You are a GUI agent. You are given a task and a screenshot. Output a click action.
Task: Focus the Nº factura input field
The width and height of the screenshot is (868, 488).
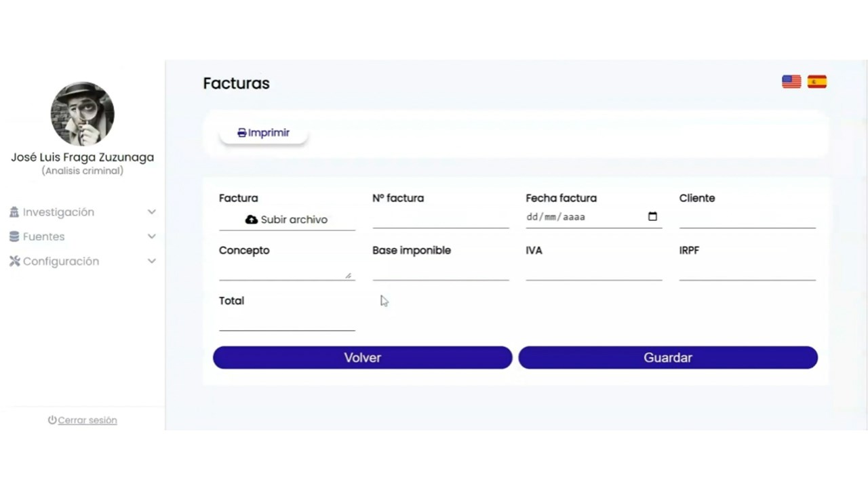(x=441, y=218)
